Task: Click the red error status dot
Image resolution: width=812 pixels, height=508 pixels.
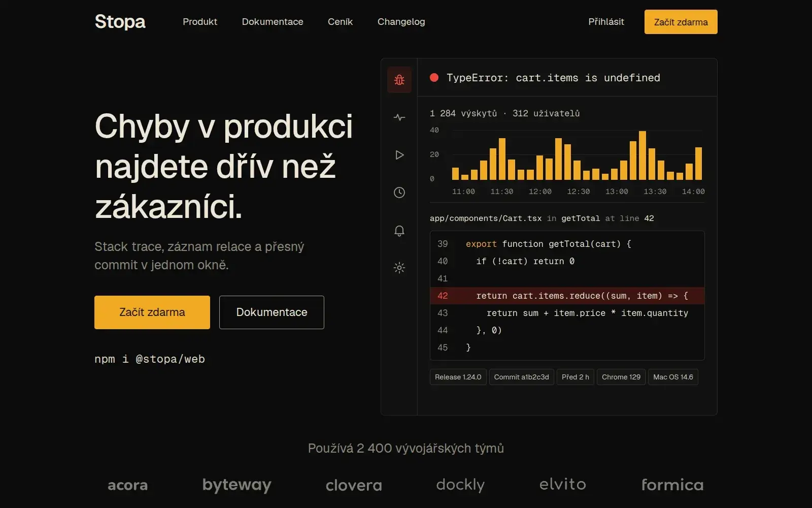Action: [434, 78]
